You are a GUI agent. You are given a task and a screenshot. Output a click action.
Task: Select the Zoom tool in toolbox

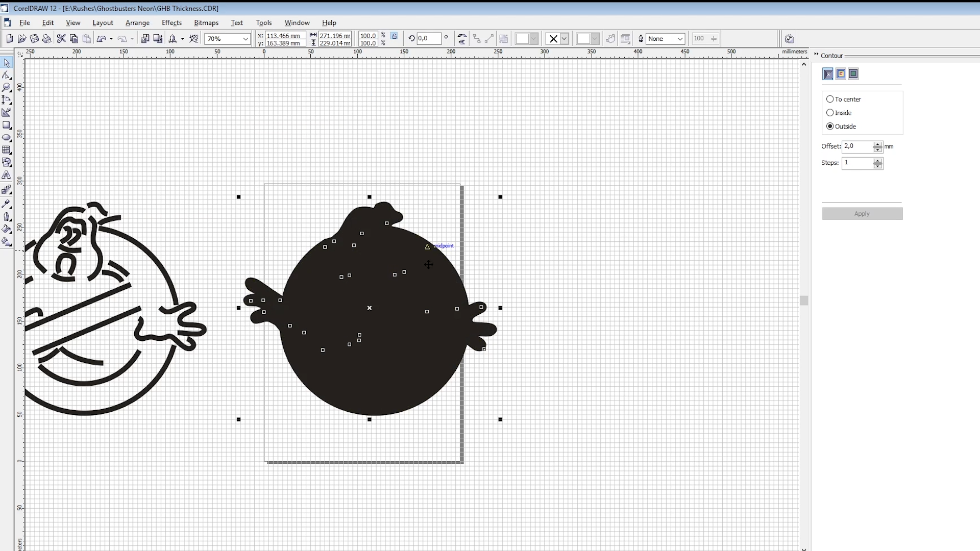coord(7,88)
